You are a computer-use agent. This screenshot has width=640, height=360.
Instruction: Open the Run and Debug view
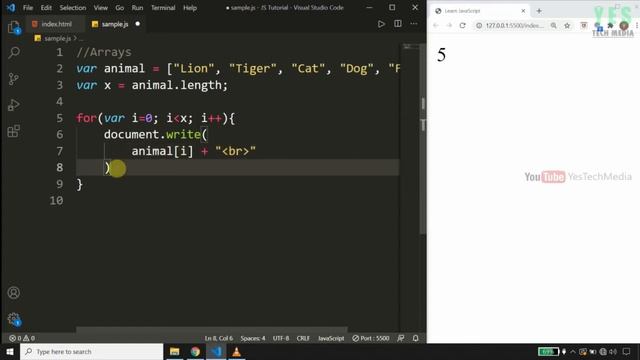pos(13,105)
